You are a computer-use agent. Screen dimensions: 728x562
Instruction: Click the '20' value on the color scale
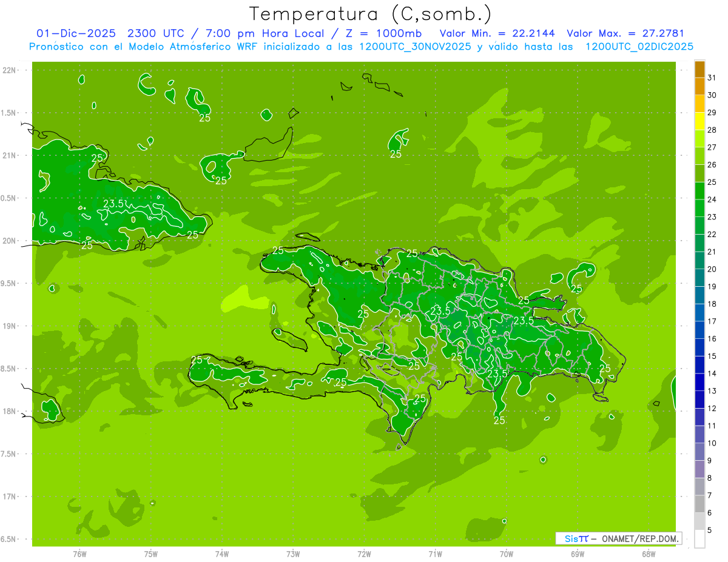(712, 269)
